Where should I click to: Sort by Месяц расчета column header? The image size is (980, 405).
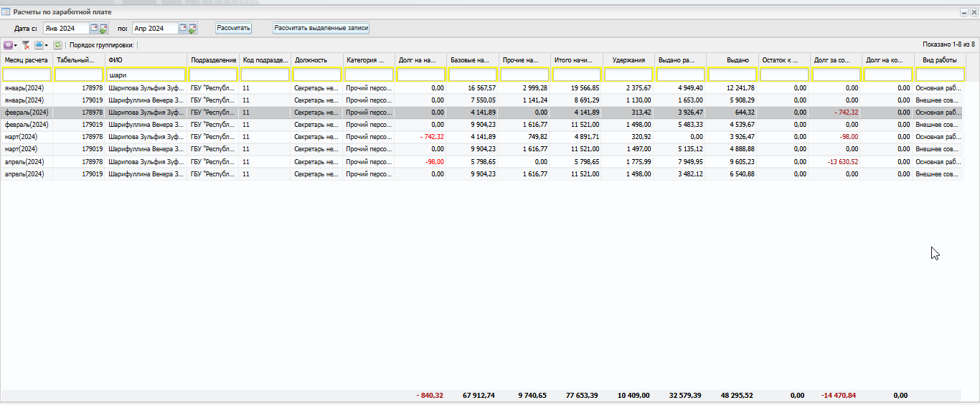point(27,60)
